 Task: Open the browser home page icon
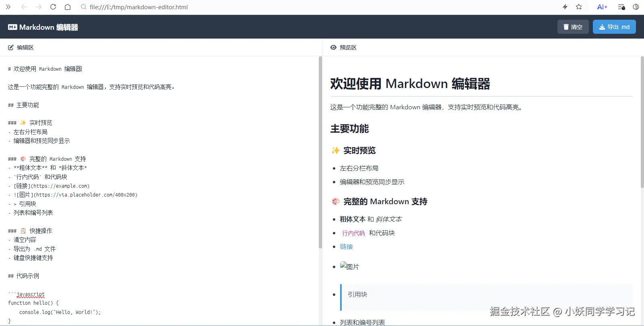[68, 7]
